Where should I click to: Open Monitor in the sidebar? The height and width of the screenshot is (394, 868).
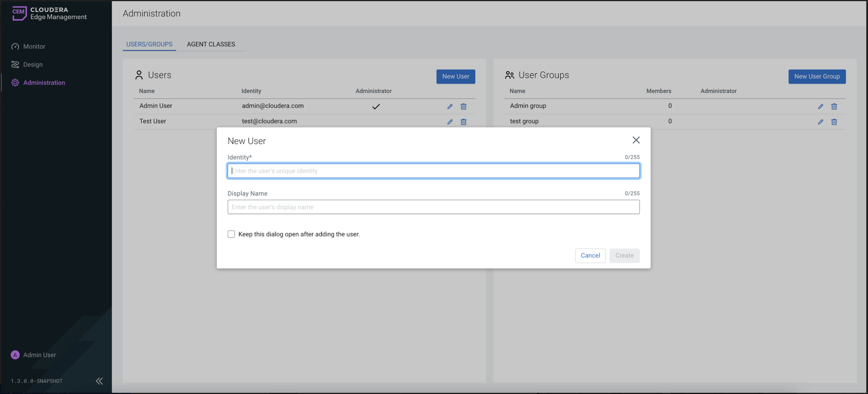click(x=34, y=47)
